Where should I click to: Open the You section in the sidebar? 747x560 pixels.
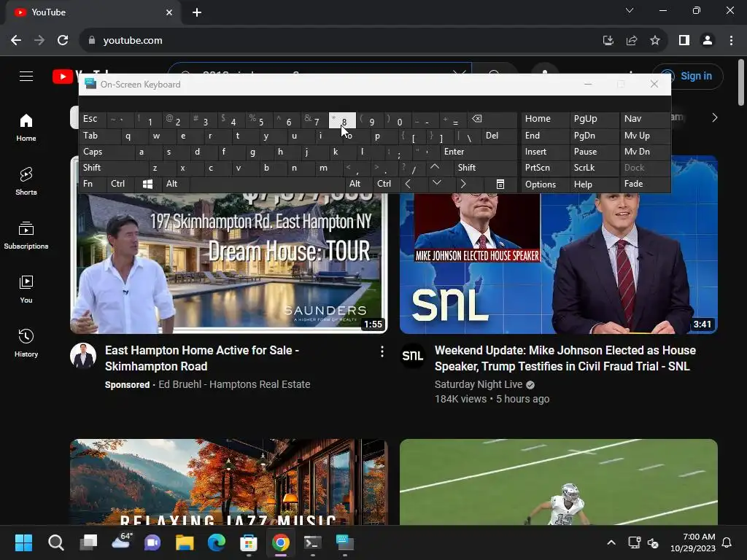coord(26,289)
